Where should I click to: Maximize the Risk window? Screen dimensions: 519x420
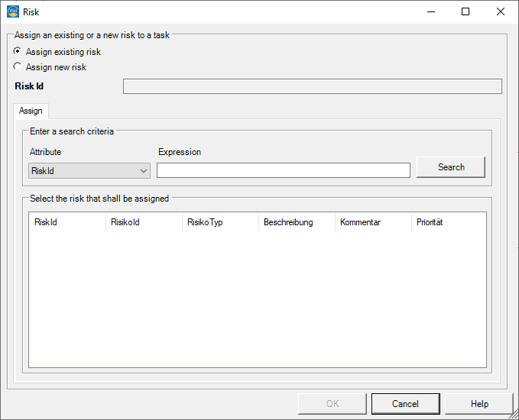coord(465,11)
